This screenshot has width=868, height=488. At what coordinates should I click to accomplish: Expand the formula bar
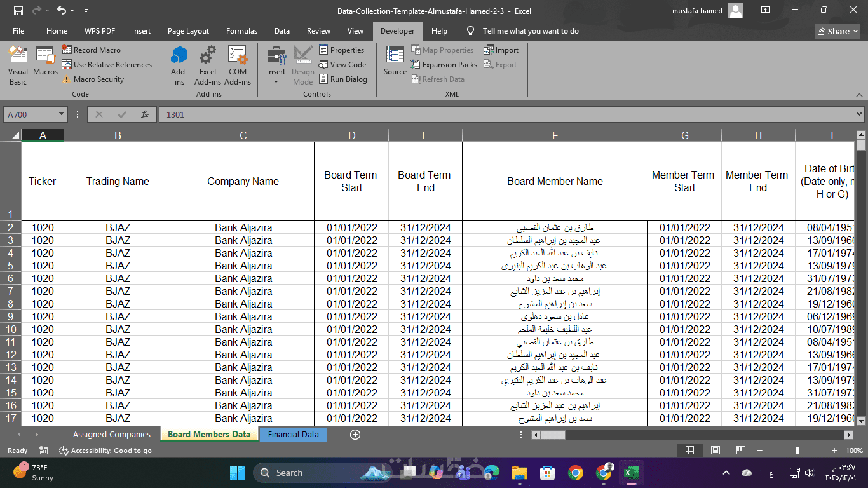[x=860, y=114]
